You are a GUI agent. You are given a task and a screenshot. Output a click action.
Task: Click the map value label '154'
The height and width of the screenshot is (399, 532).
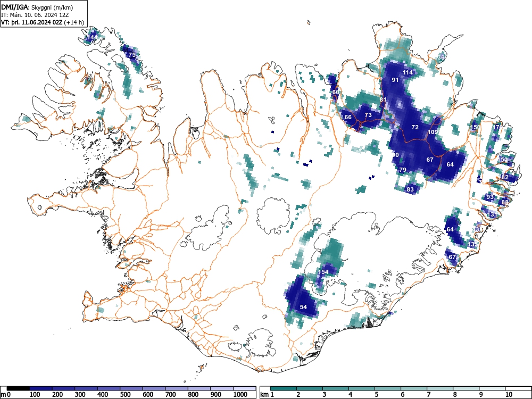tap(323, 272)
